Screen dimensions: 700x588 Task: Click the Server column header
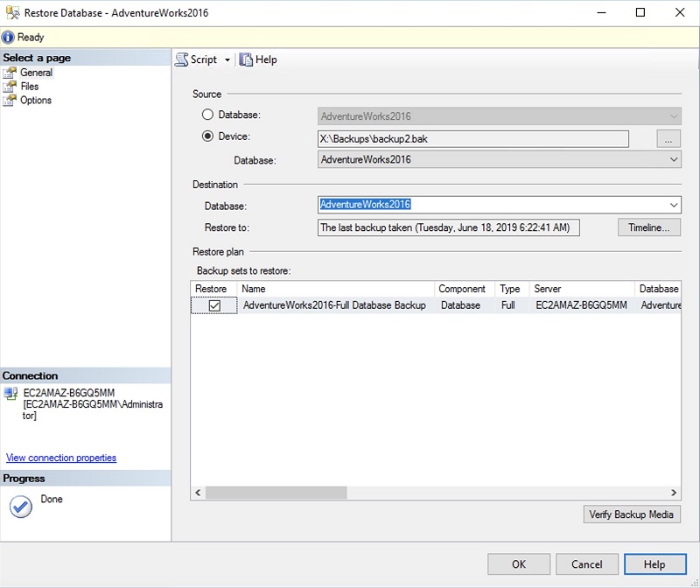coord(582,289)
